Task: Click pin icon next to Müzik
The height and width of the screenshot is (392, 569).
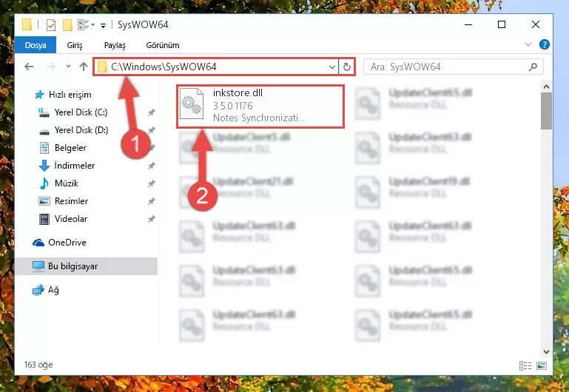Action: [152, 184]
